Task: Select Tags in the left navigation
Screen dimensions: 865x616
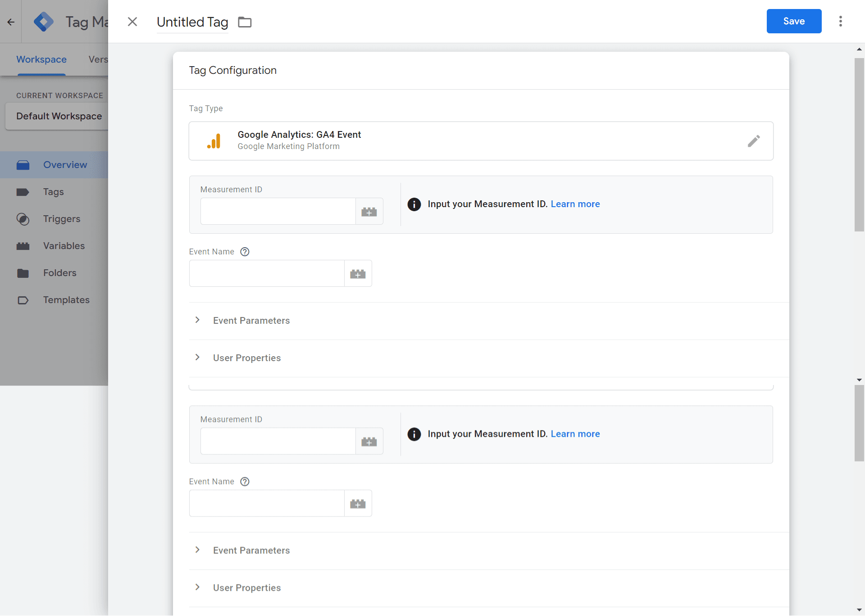Action: (x=53, y=192)
